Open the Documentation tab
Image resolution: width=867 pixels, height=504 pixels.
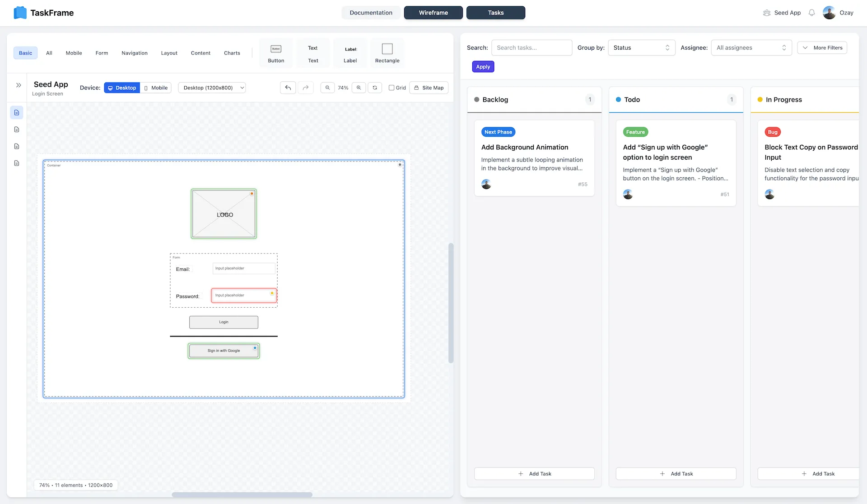tap(371, 13)
